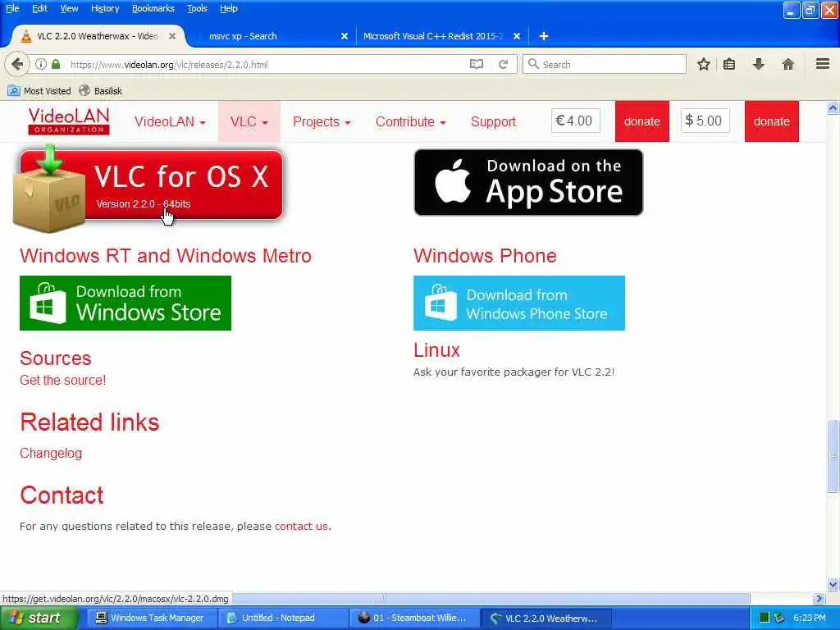Click the vertical scrollbar up arrow

pos(833,107)
